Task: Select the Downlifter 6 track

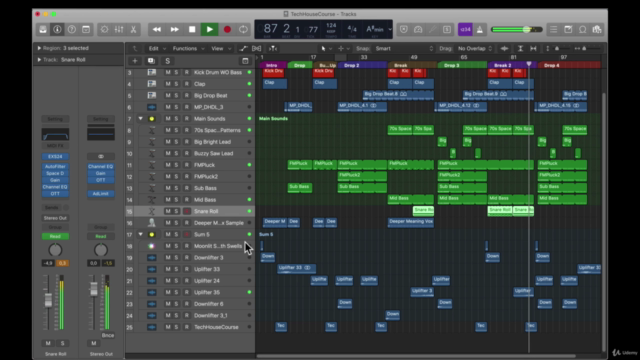Action: (190, 304)
